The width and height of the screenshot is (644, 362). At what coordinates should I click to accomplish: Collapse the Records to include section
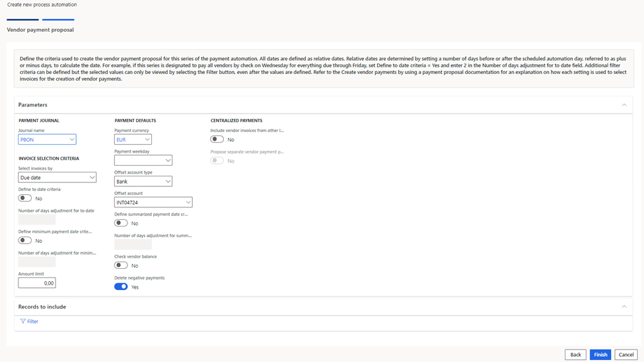[624, 307]
